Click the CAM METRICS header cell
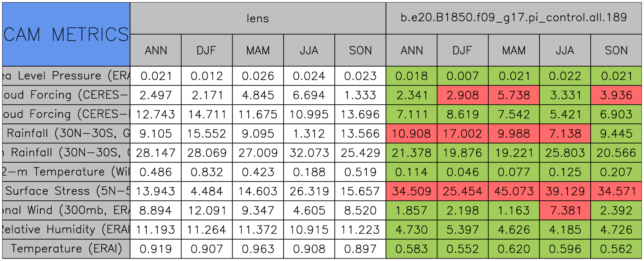The width and height of the screenshot is (644, 261). pos(66,34)
